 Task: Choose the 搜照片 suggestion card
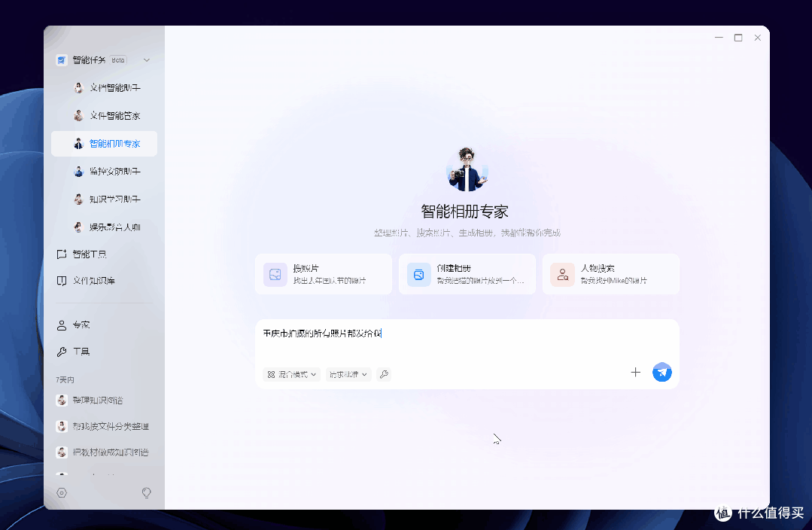click(x=324, y=274)
